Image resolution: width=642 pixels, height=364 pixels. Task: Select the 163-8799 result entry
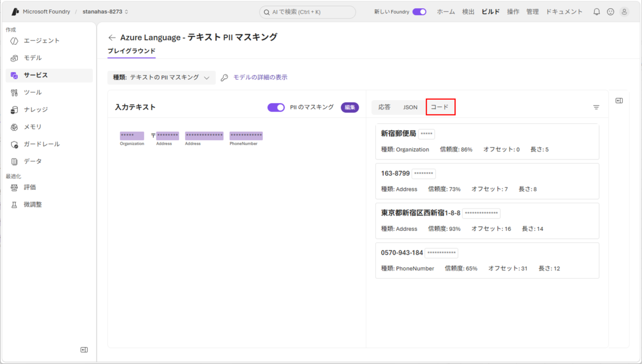[487, 181]
